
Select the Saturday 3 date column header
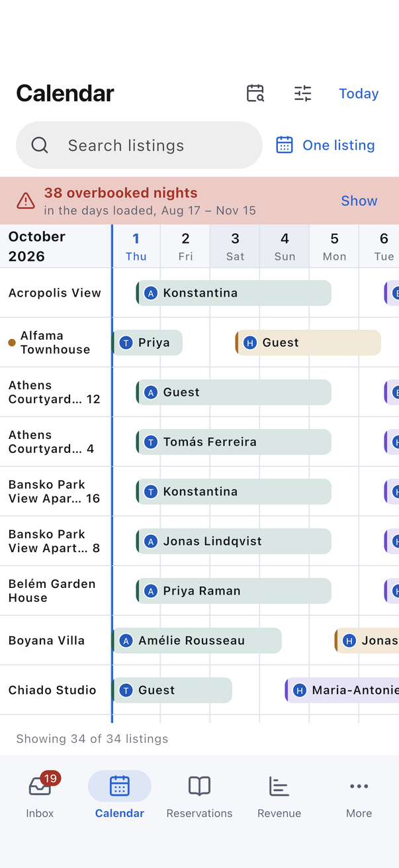coord(235,246)
